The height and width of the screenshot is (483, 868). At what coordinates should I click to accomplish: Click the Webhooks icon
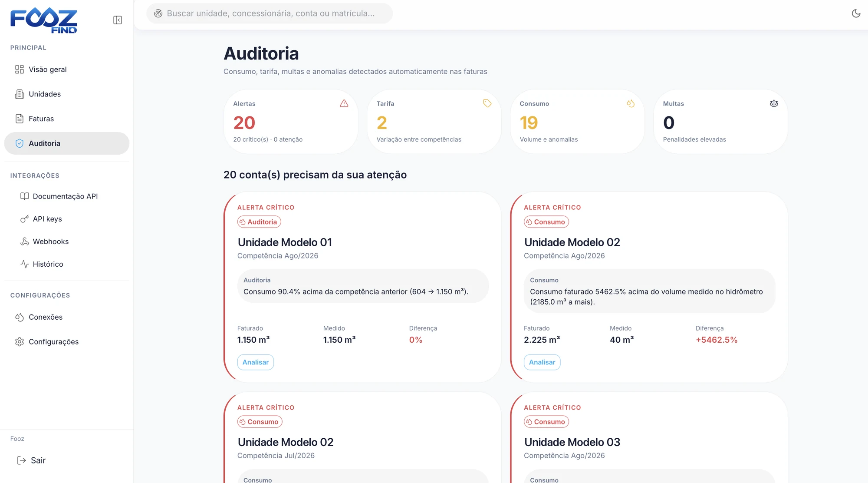[x=25, y=241]
